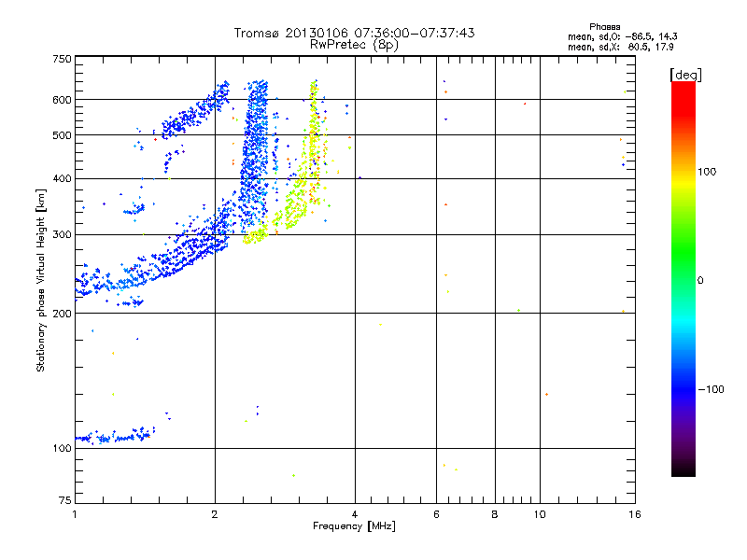Viewport: 747px width, 560px height.
Task: Select the 'Phases' header in the corner
Action: [x=604, y=27]
